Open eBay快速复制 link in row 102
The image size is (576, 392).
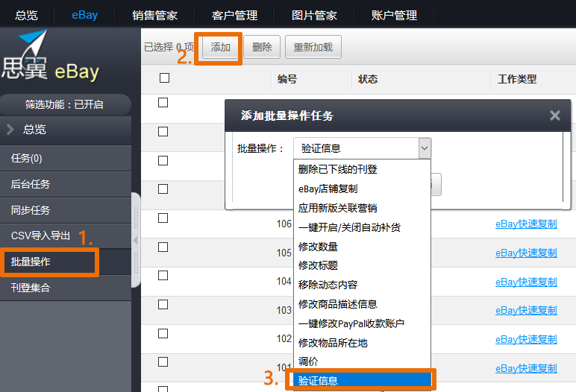[526, 340]
